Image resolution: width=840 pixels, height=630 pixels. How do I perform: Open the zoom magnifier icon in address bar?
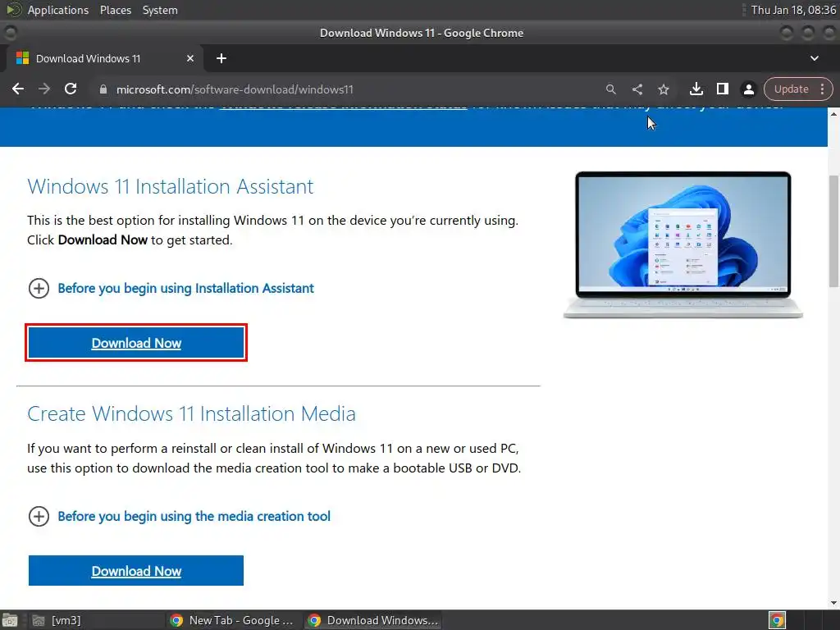(610, 89)
